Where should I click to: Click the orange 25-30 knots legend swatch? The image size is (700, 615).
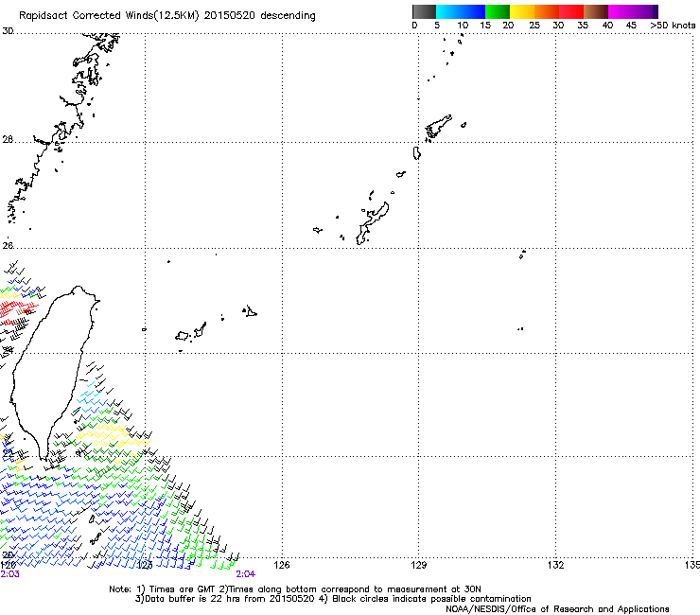click(x=547, y=11)
